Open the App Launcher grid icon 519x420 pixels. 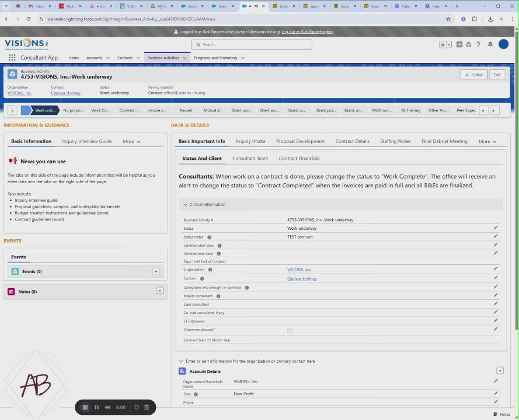12,58
